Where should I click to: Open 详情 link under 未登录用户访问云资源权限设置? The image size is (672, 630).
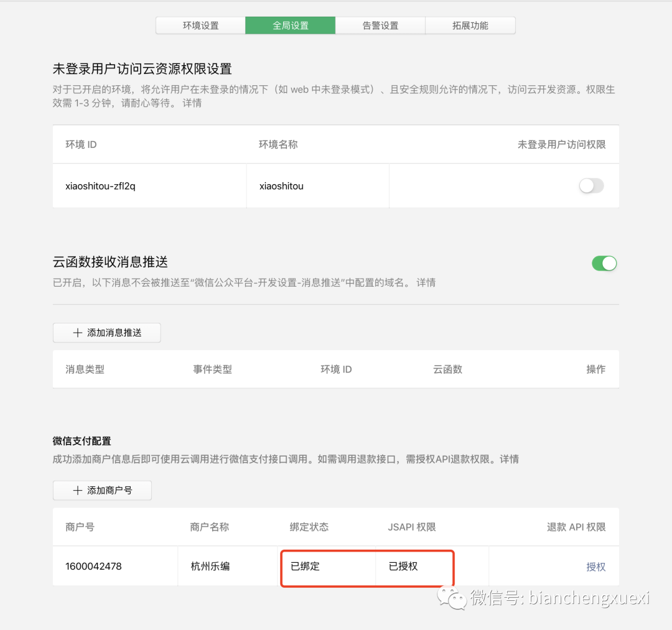(192, 103)
